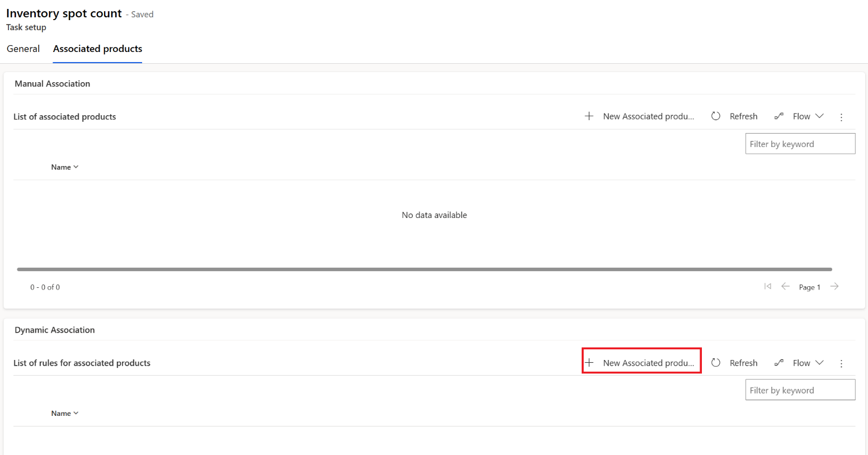Click Manual Association section title

coord(52,84)
